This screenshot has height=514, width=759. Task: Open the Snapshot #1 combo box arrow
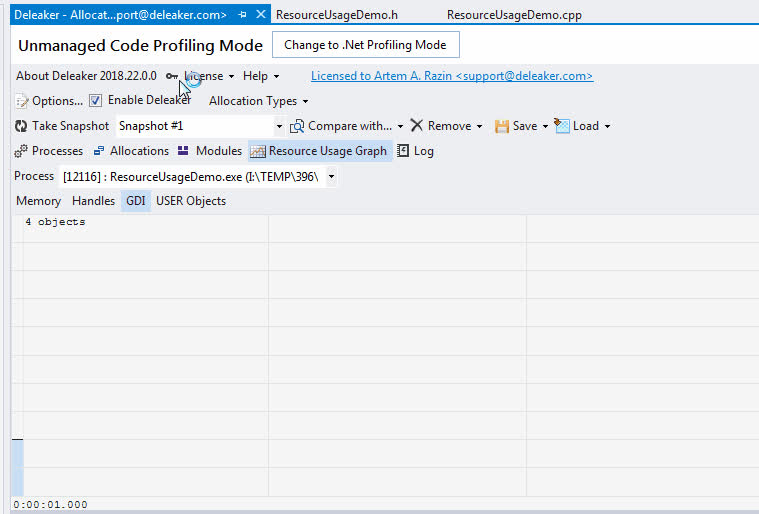279,126
